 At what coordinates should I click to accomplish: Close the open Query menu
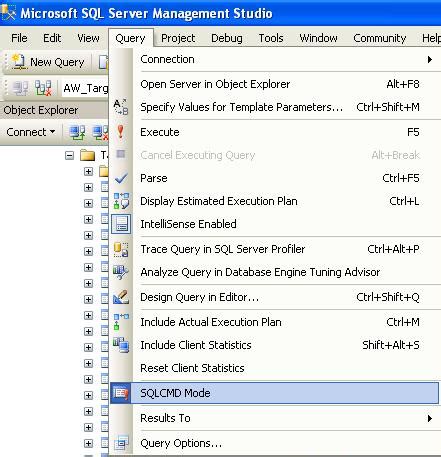pyautogui.click(x=130, y=38)
